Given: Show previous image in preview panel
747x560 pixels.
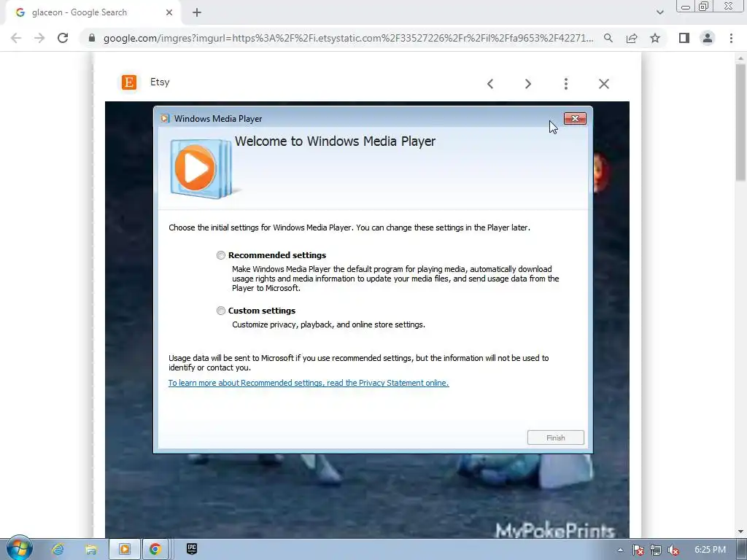Looking at the screenshot, I should 490,84.
